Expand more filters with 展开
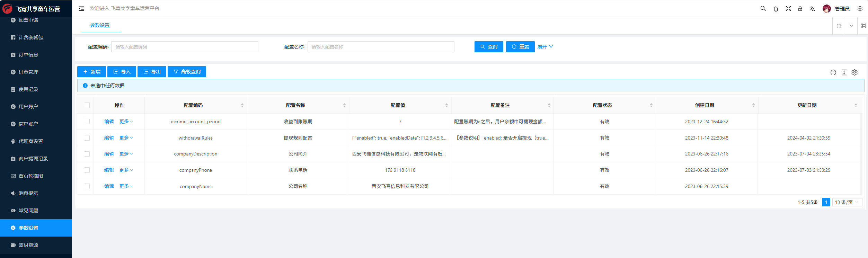This screenshot has width=868, height=258. pos(545,47)
